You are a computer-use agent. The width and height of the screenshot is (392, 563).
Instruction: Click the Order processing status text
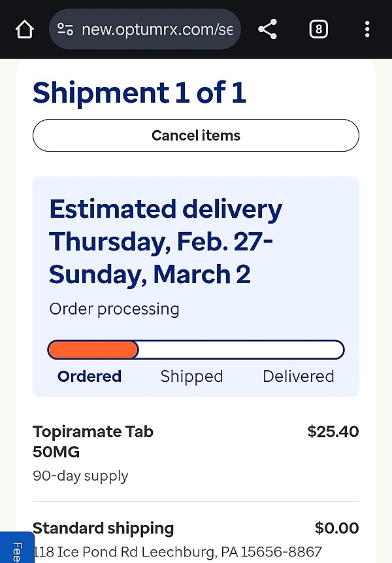click(114, 309)
